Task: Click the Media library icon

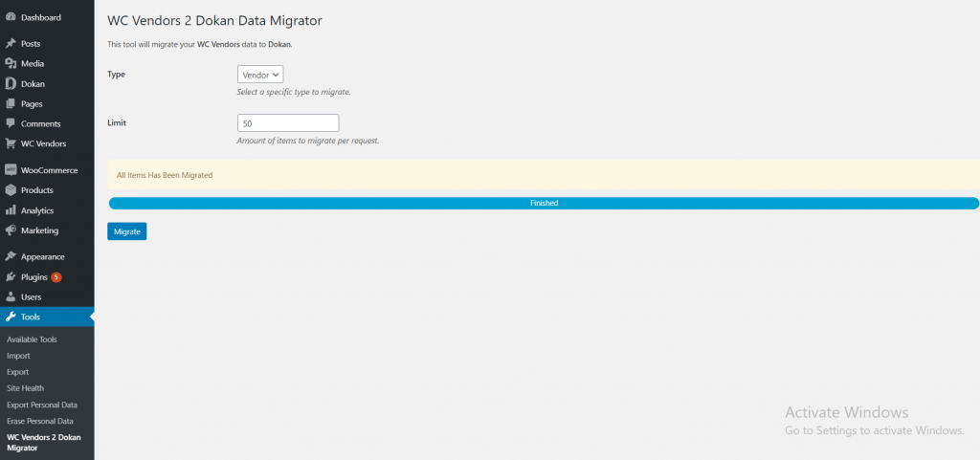Action: coord(10,64)
